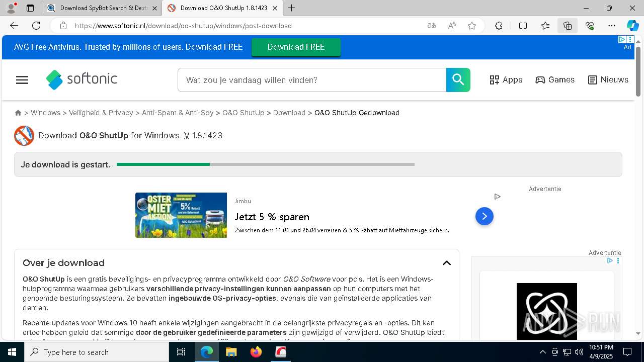Open the taskbar clock showing 10:51 PM

click(x=601, y=352)
